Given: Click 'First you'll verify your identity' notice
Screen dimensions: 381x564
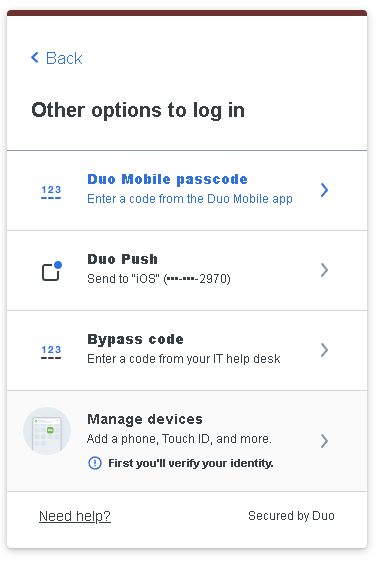Looking at the screenshot, I should tap(191, 463).
